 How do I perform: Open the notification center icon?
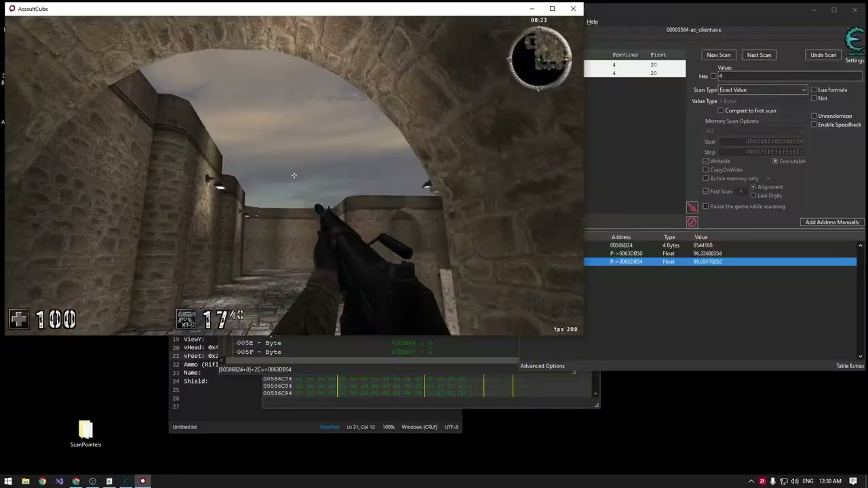pos(853,481)
